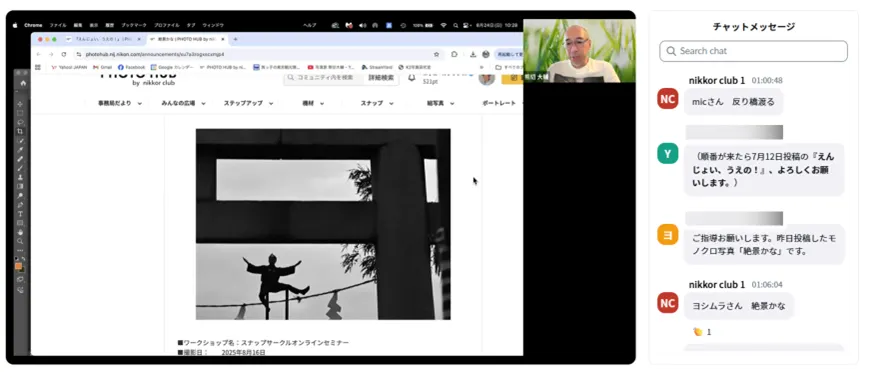The width and height of the screenshot is (886, 378).
Task: Expand the 事務局だより menu
Action: 120,103
